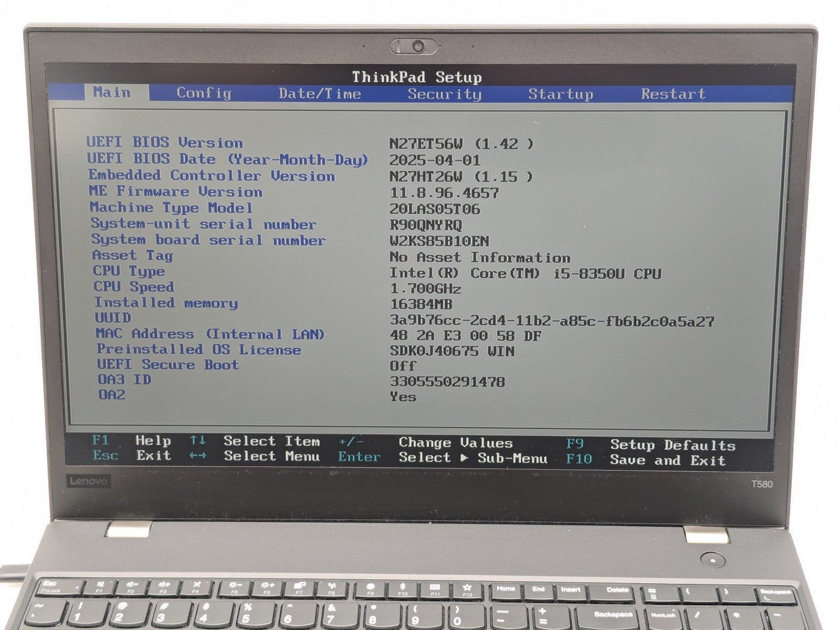840x630 pixels.
Task: Click the round power button
Action: 712,560
